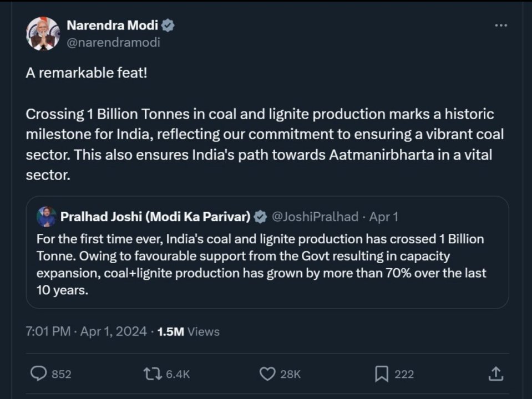532x399 pixels.
Task: Visit the @JoshiPralhad handle
Action: pyautogui.click(x=315, y=217)
